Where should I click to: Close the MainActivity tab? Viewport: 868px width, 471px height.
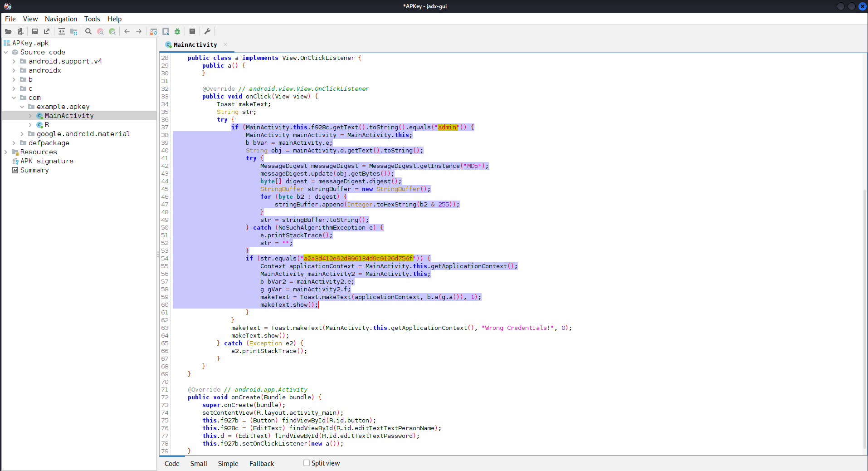tap(225, 44)
